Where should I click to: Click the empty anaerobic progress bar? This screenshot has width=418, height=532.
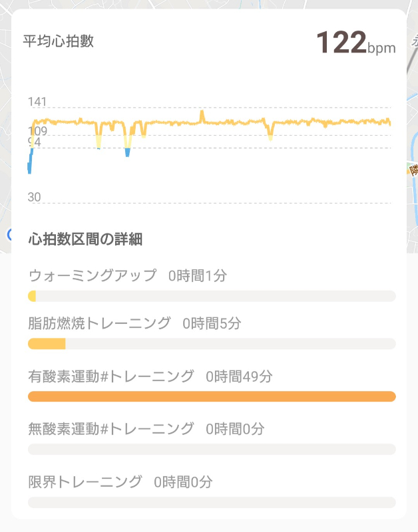[212, 450]
